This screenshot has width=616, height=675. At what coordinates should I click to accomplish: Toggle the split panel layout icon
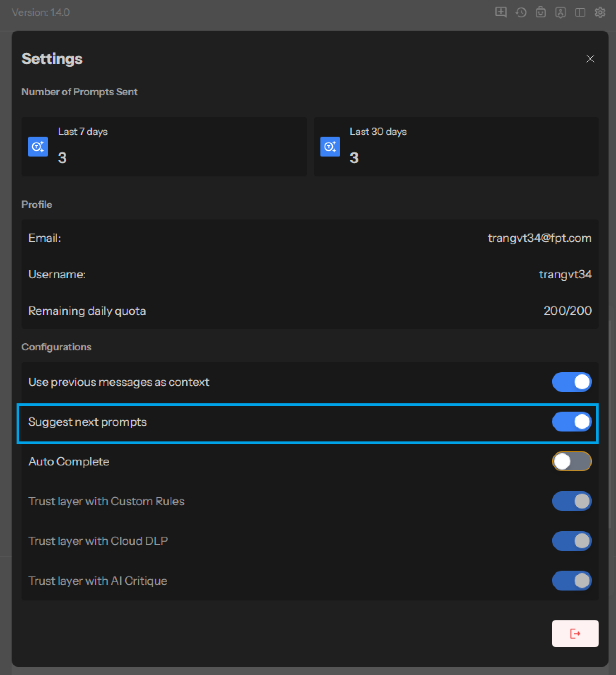(x=580, y=12)
